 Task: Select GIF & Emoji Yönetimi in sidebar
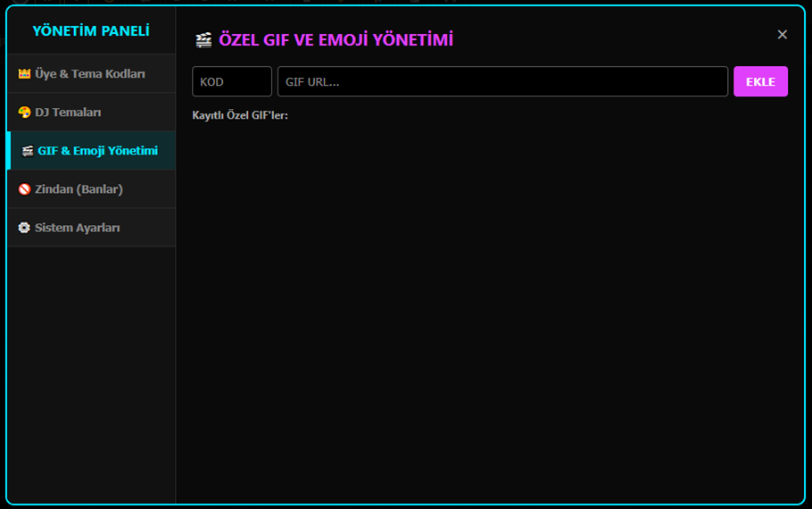coord(92,150)
